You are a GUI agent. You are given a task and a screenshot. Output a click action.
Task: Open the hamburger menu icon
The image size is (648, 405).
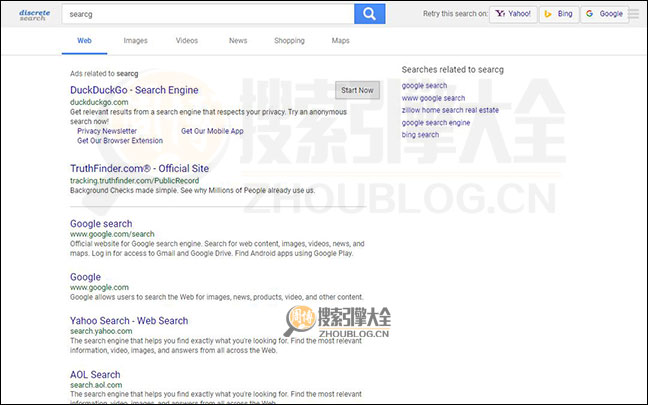pos(633,14)
